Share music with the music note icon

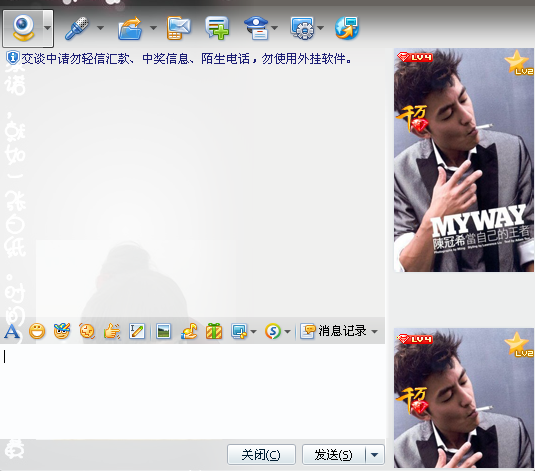pyautogui.click(x=189, y=331)
